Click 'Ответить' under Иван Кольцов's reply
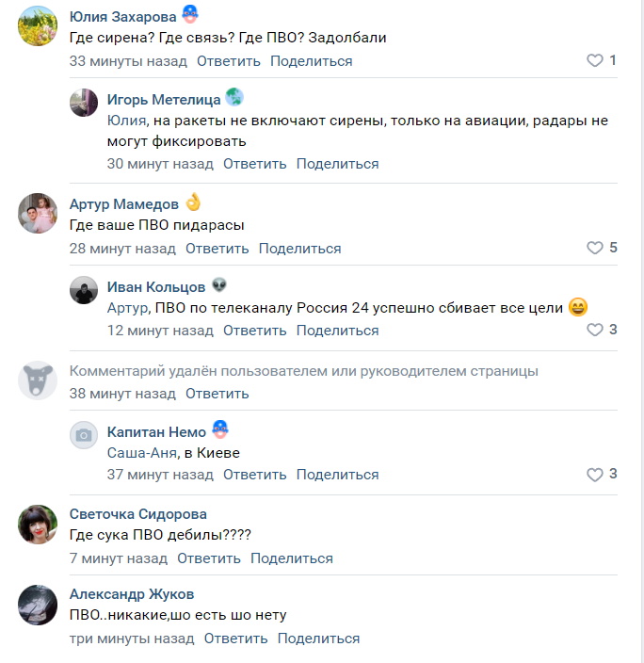The image size is (644, 663). pos(254,331)
